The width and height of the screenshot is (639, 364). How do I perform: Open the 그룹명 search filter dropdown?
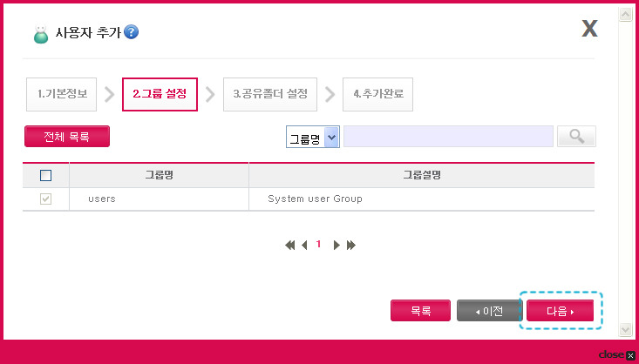(313, 137)
